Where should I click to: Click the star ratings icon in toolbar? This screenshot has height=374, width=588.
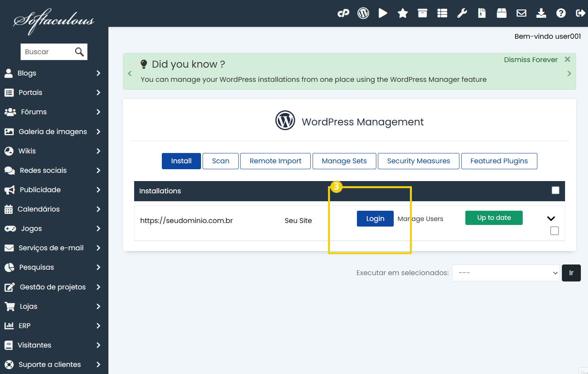(x=403, y=13)
